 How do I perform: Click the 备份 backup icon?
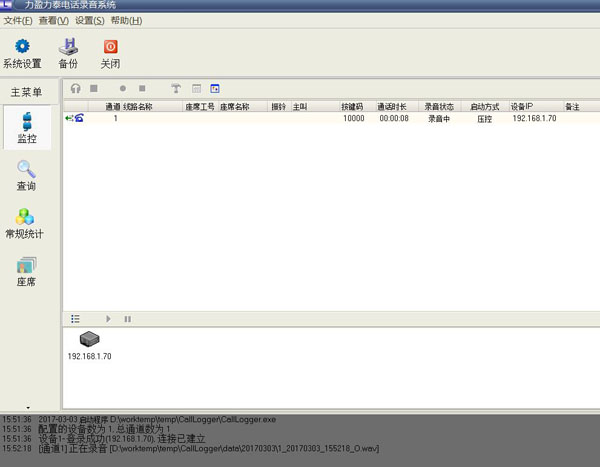68,52
